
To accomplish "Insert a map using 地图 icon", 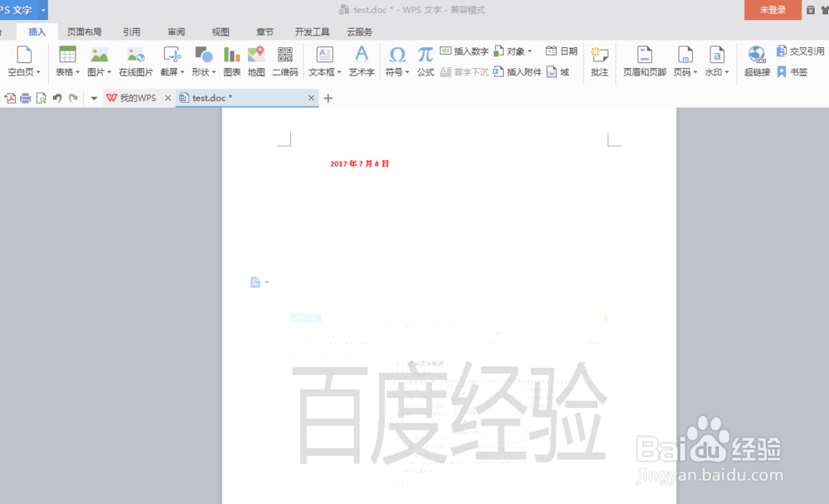I will coord(256,55).
